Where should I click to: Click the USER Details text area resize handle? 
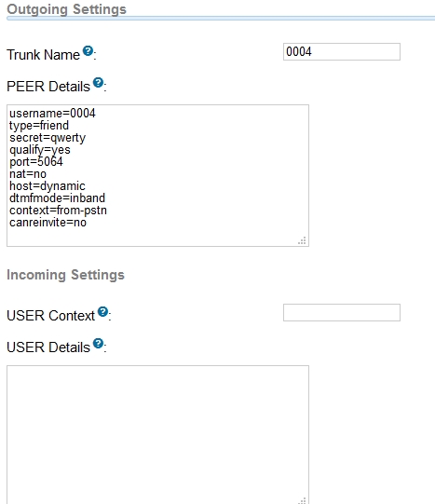302,501
